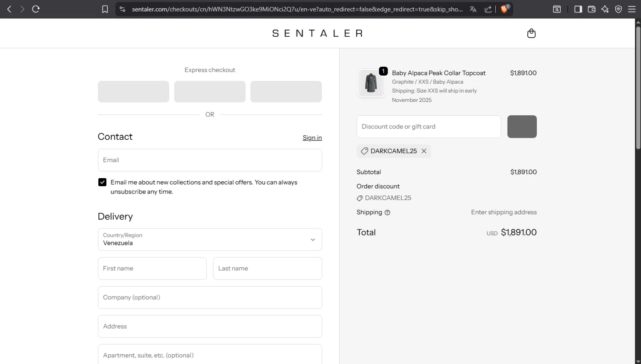The image size is (641, 364).
Task: Click the Sign in link
Action: click(x=312, y=138)
